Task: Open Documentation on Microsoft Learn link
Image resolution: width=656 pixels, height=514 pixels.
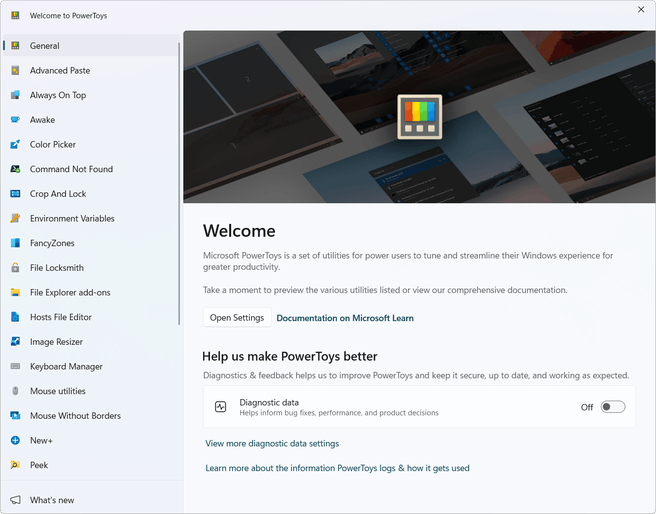Action: (345, 318)
